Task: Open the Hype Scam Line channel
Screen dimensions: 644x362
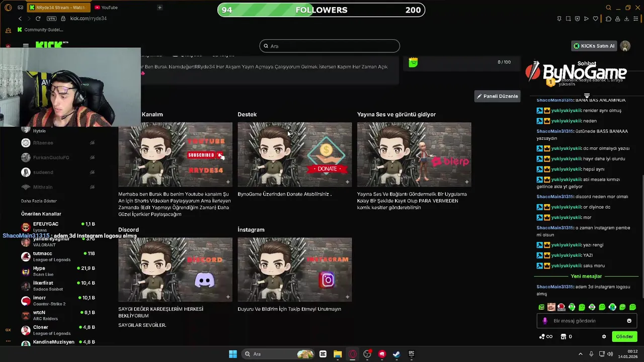Action: tap(58, 271)
